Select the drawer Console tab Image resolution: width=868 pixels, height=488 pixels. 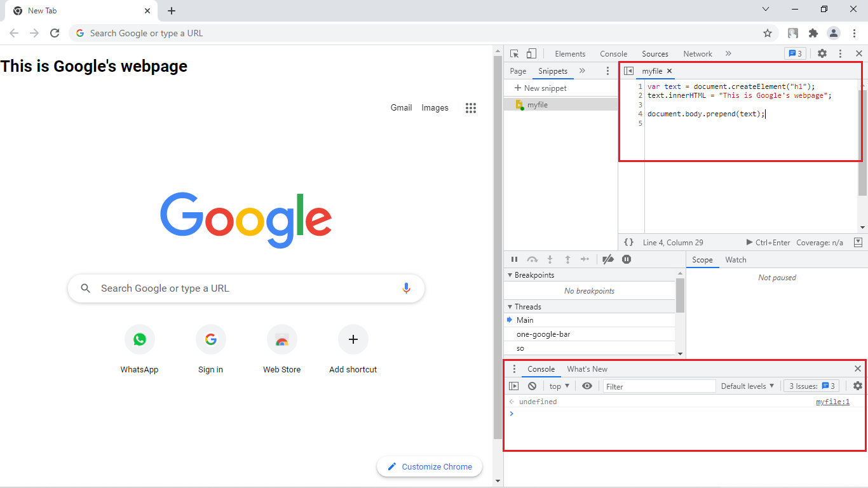[x=541, y=369]
